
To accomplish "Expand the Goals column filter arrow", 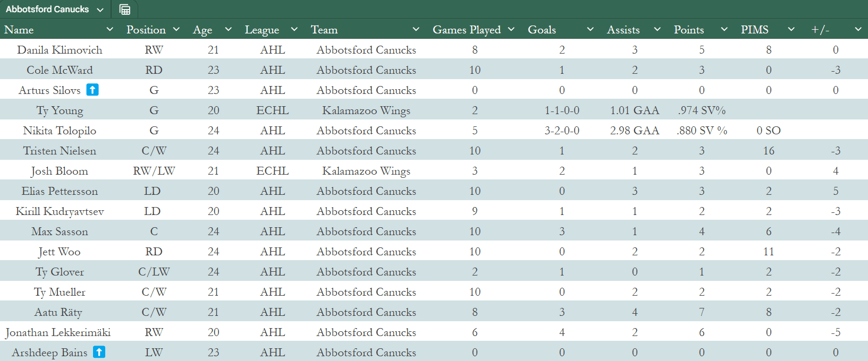I will tap(590, 29).
